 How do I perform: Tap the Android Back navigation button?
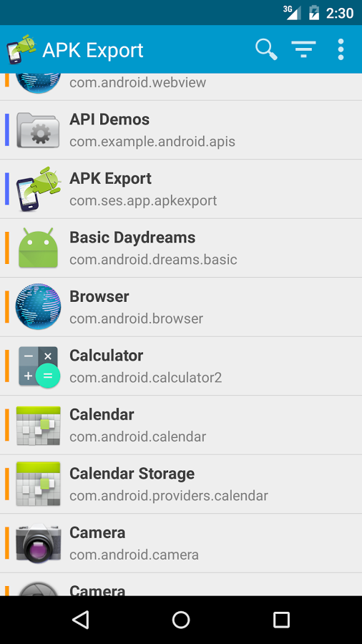[x=80, y=620]
